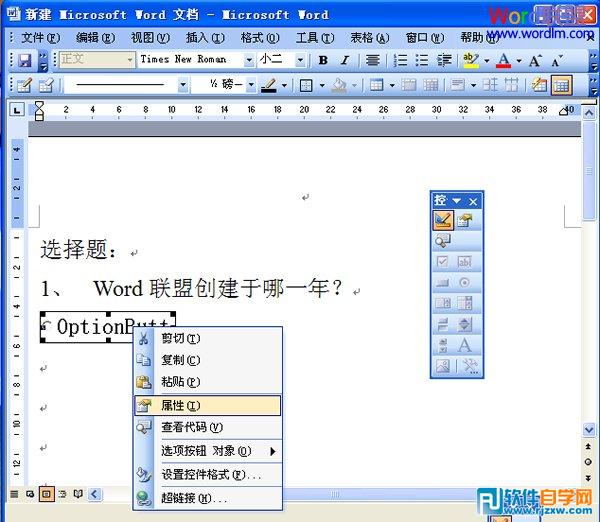Open the 编辑(E) menu

(x=95, y=38)
